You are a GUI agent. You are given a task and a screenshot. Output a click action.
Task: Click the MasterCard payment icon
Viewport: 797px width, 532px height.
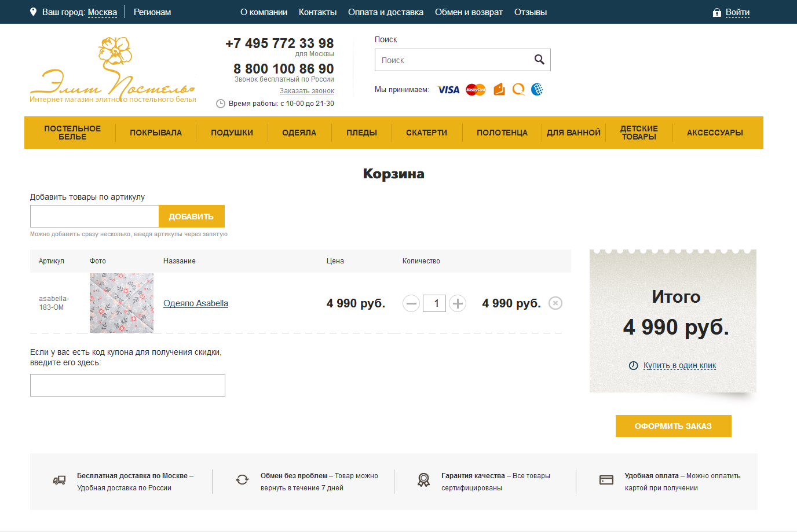(x=475, y=89)
